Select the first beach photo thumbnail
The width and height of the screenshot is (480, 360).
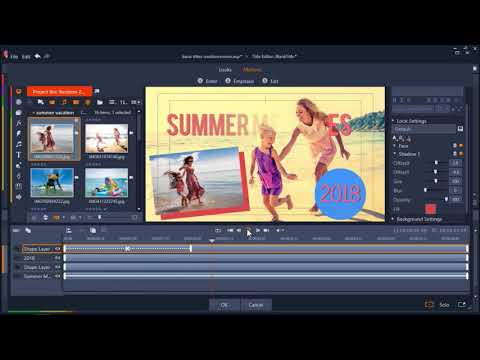click(53, 139)
